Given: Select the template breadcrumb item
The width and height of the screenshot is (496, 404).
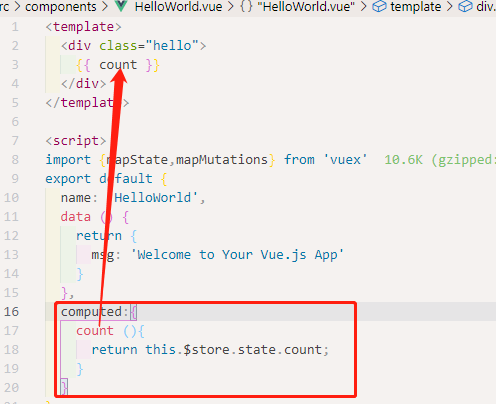Looking at the screenshot, I should tap(416, 7).
